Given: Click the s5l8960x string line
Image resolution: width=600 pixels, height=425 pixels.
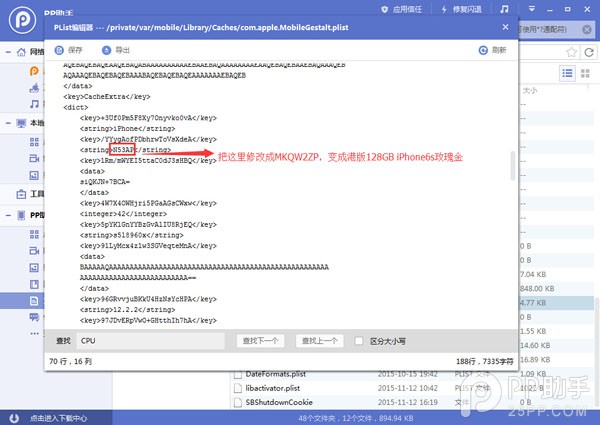Looking at the screenshot, I should [x=132, y=235].
